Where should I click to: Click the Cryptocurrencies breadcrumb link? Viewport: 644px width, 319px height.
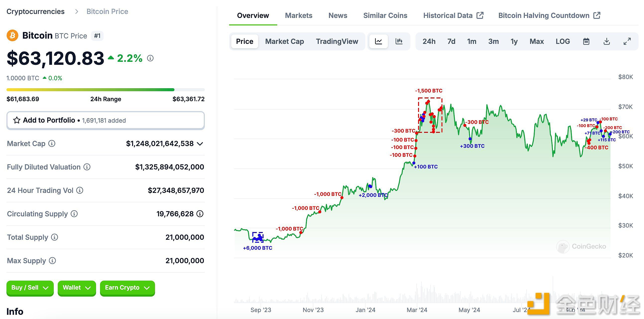point(36,11)
